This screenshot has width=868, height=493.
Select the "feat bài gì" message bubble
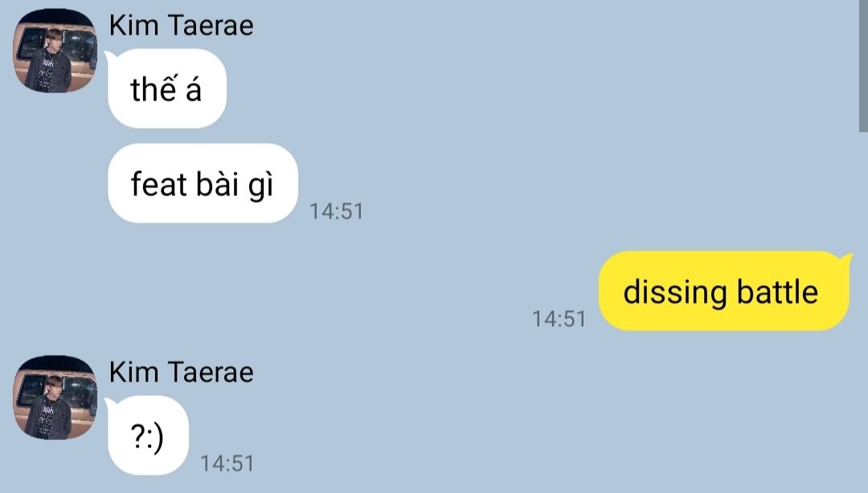pyautogui.click(x=203, y=183)
